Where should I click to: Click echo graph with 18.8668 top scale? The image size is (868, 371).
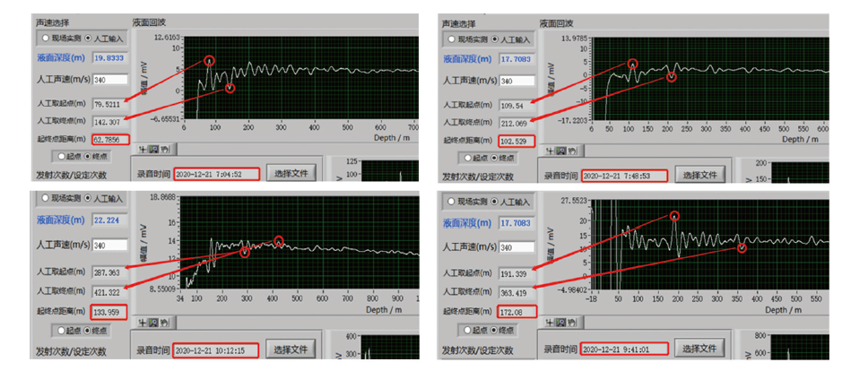(301, 243)
